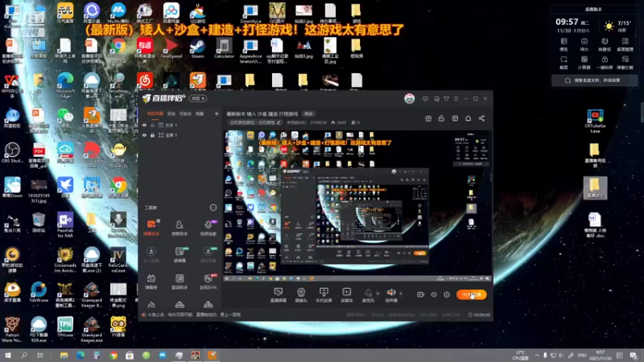
Task: Click the desktop assistant search box
Action: tap(594, 80)
